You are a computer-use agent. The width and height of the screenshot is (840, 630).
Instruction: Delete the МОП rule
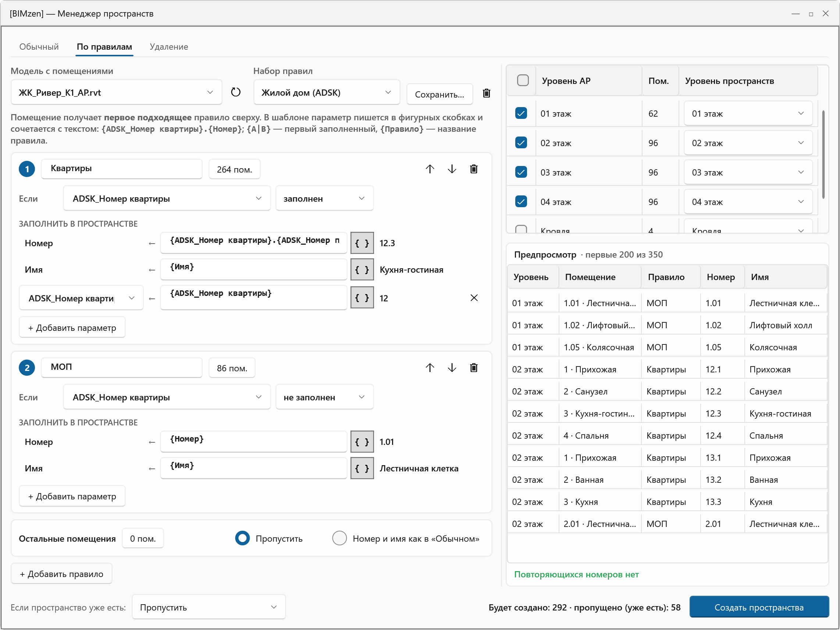(474, 368)
